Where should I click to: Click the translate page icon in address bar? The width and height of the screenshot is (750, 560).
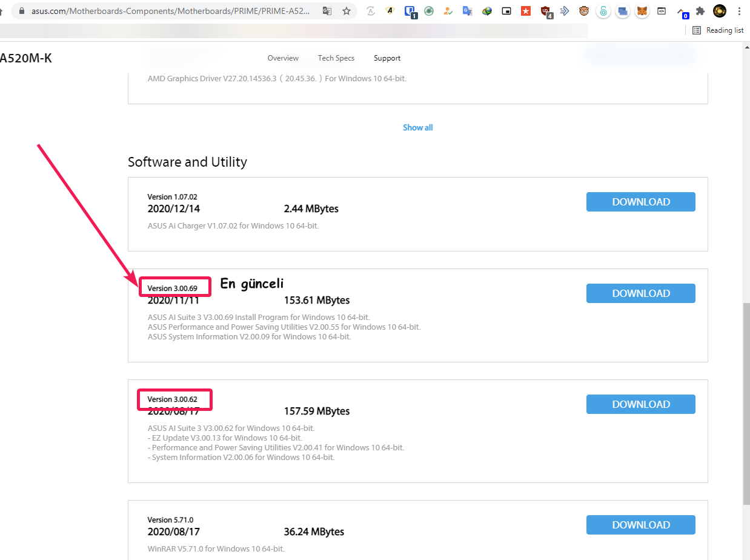(x=327, y=11)
